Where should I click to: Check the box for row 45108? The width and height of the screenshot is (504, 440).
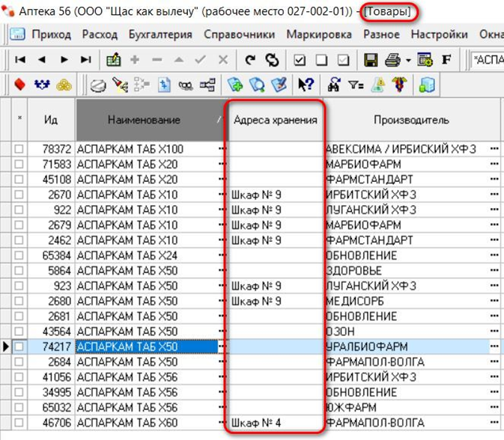coord(19,179)
